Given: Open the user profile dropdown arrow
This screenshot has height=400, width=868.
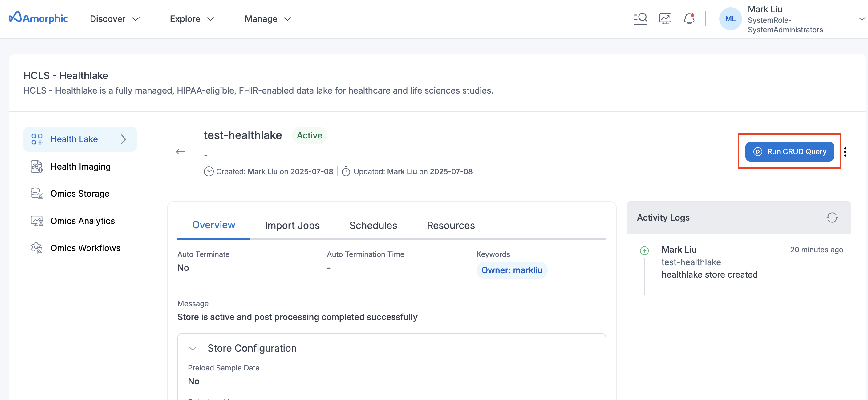Looking at the screenshot, I should point(861,19).
